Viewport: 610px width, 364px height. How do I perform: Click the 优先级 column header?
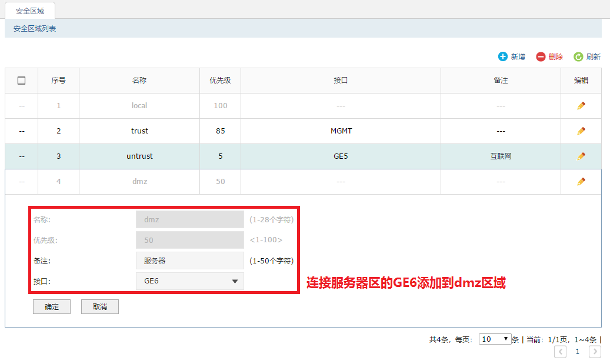[x=221, y=81]
